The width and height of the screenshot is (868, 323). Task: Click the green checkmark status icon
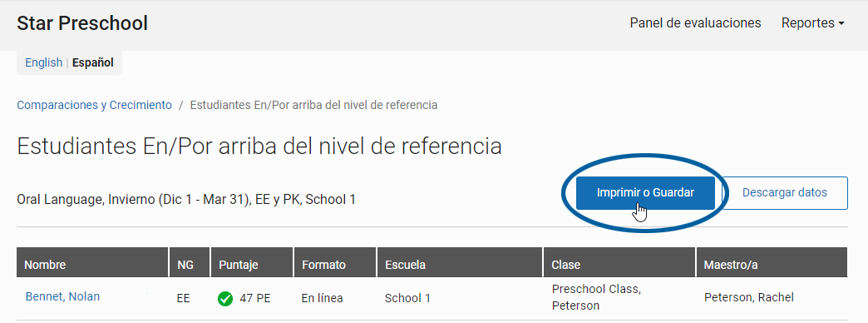[224, 299]
